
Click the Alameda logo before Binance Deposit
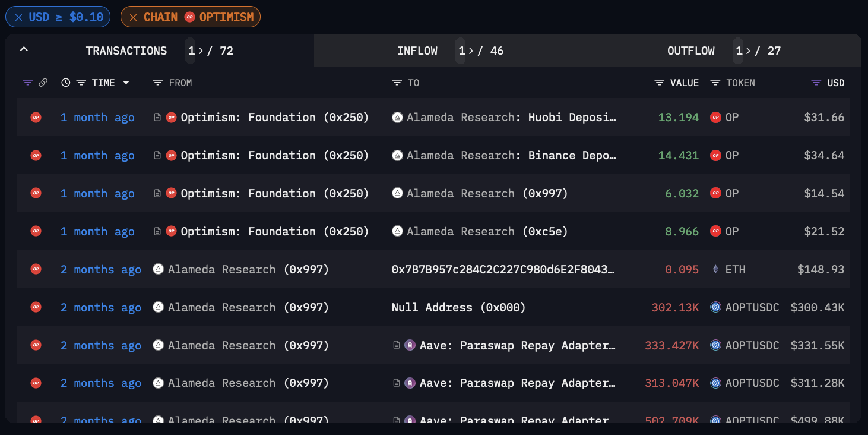click(x=398, y=156)
